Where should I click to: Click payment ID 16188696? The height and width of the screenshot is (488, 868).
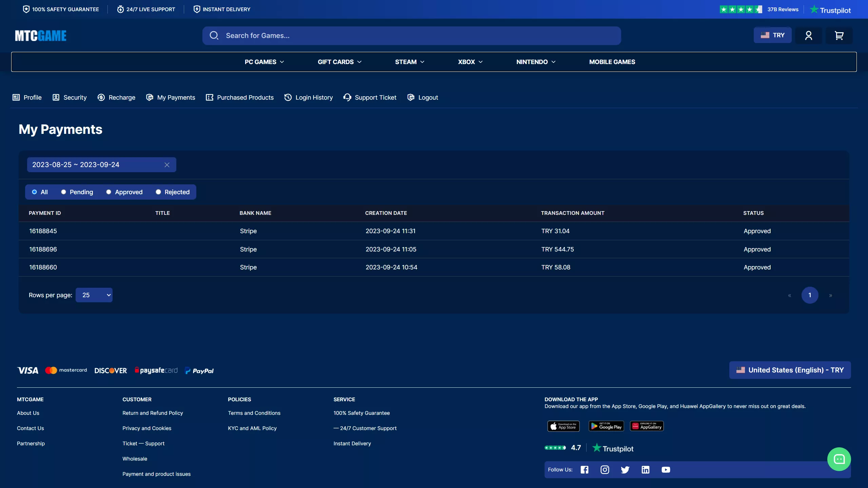tap(43, 249)
